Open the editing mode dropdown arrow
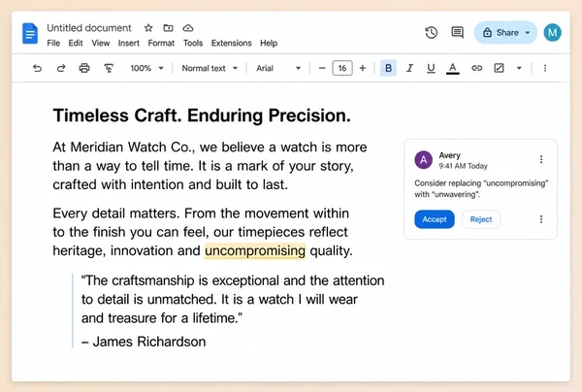 [519, 68]
